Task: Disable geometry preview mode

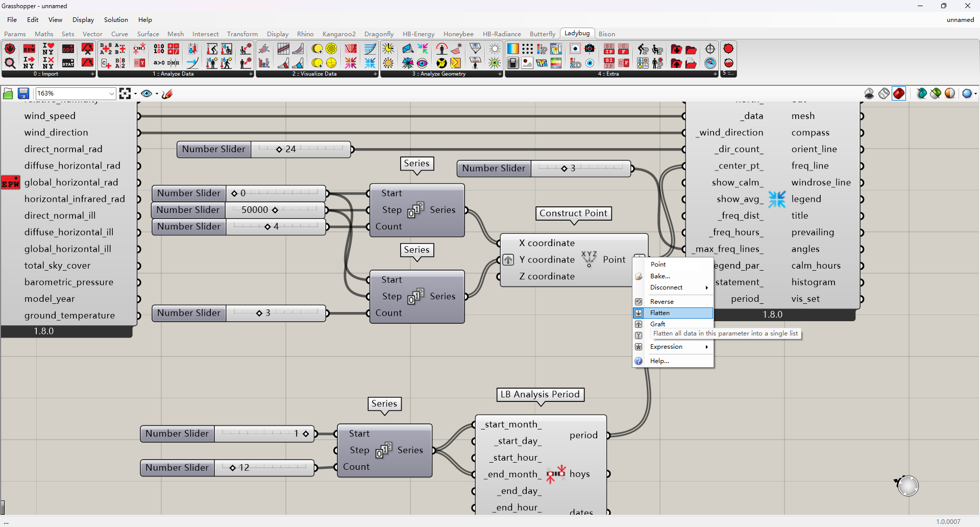Action: tap(869, 93)
